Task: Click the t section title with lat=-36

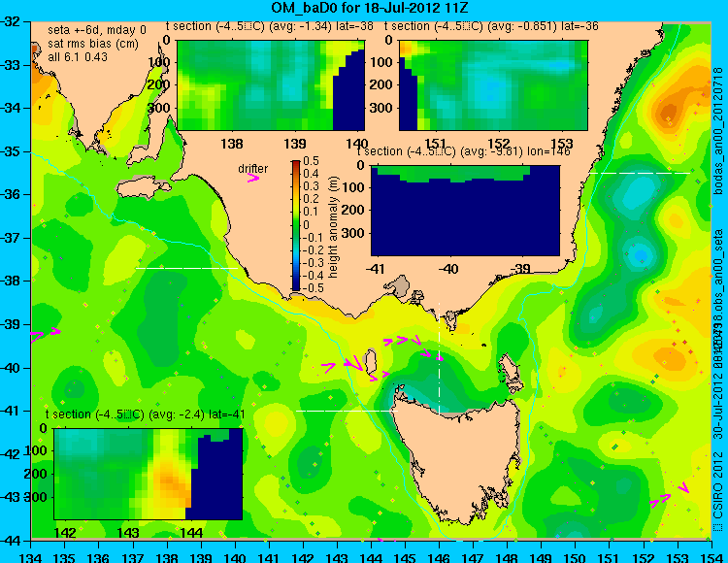Action: coord(491,26)
